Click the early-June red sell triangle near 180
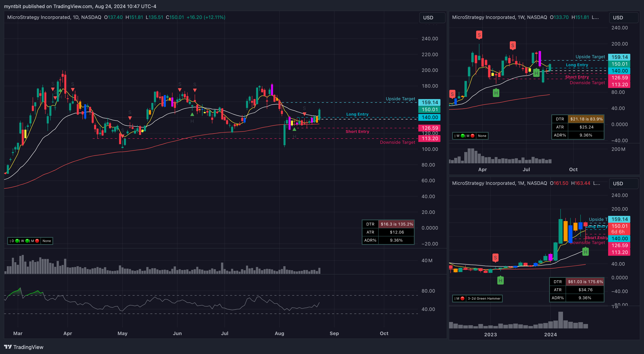This screenshot has width=644, height=354. click(180, 90)
